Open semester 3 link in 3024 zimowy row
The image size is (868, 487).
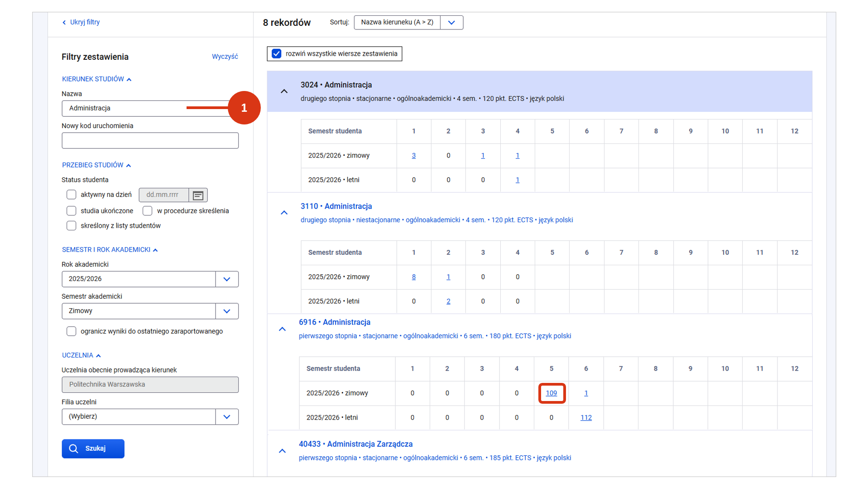tap(483, 156)
